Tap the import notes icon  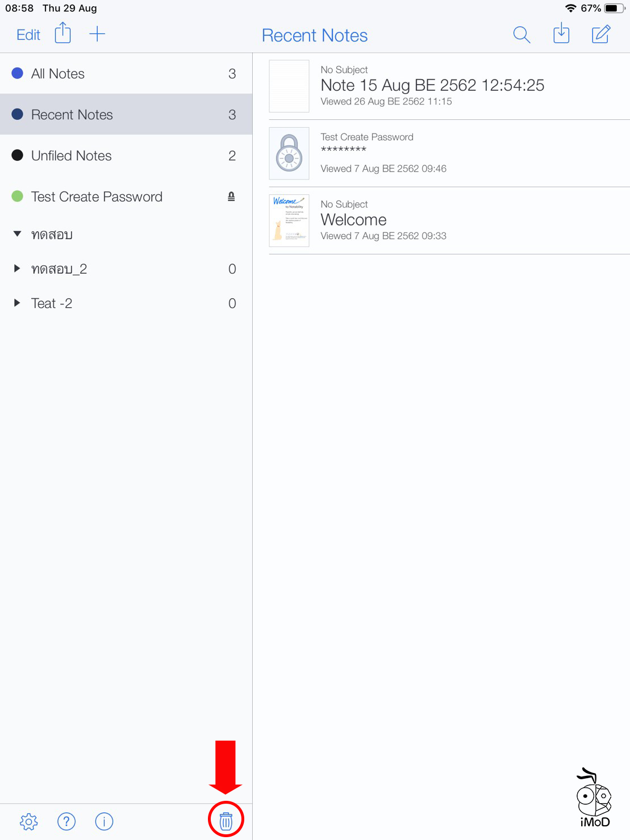pyautogui.click(x=561, y=34)
